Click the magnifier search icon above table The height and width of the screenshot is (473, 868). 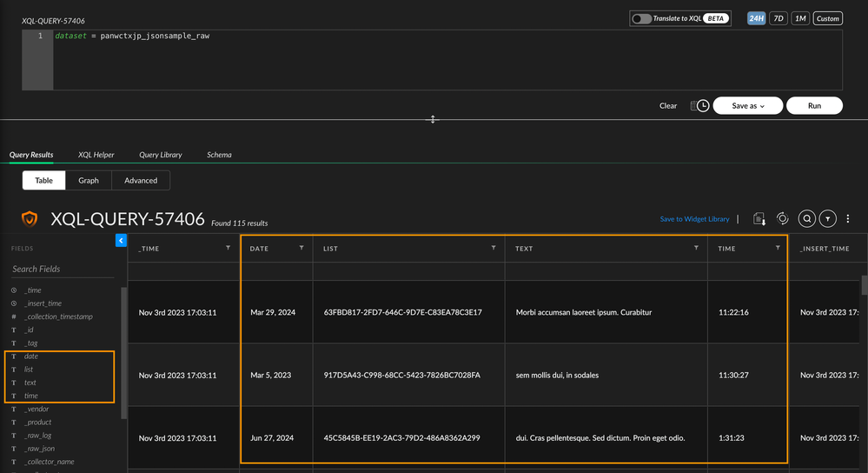coord(806,219)
